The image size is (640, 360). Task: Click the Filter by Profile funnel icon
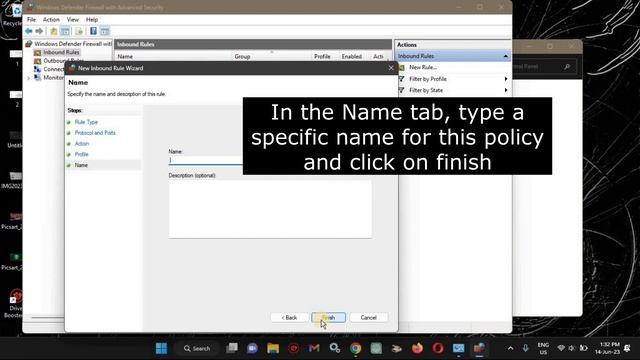402,79
